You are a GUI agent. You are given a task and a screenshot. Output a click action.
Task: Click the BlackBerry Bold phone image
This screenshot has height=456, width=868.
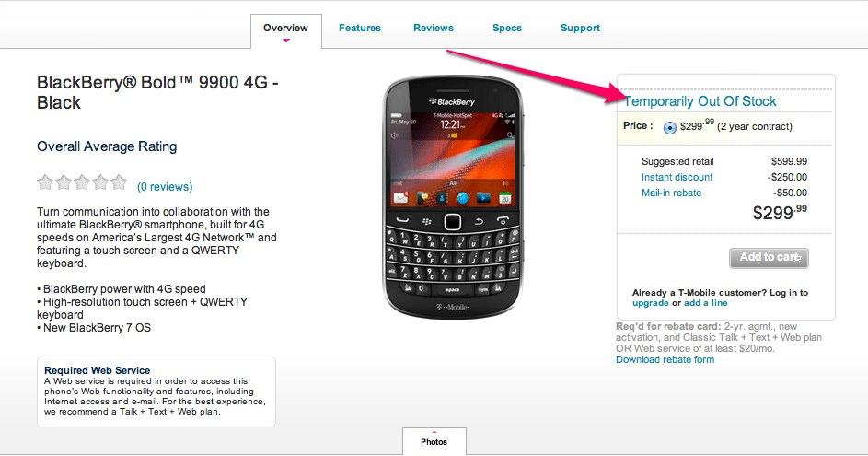pos(452,197)
